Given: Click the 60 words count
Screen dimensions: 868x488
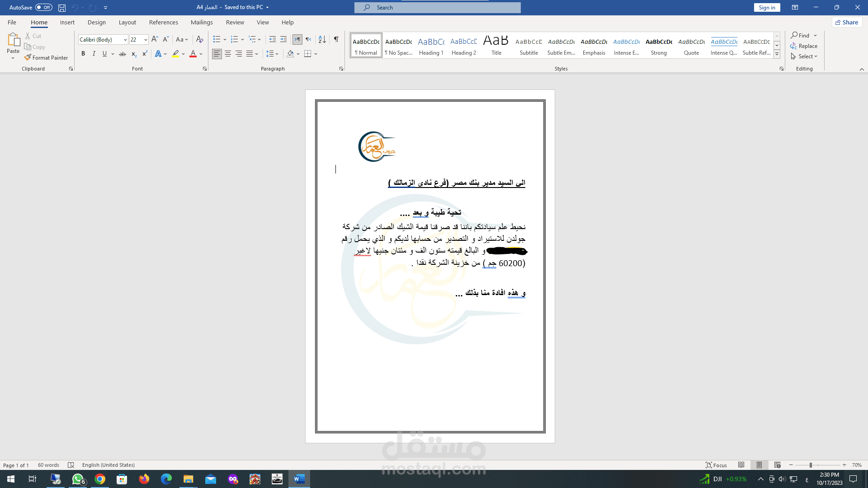Looking at the screenshot, I should (x=48, y=465).
